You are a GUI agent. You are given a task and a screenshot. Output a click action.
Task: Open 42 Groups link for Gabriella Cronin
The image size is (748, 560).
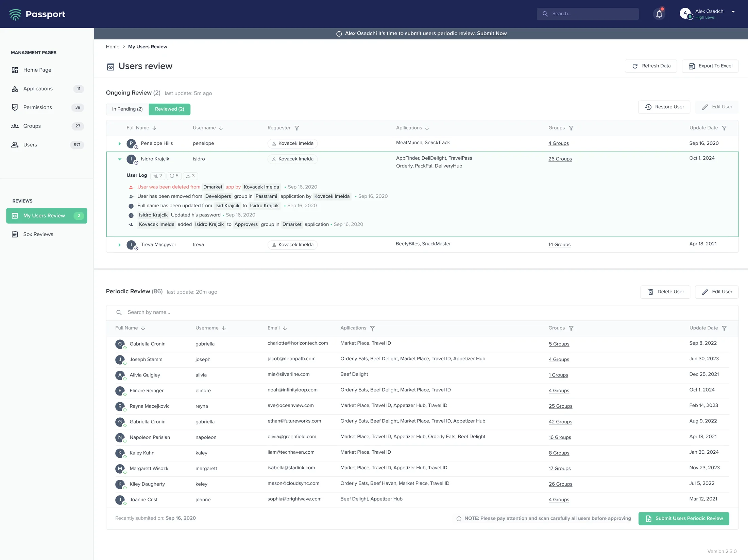coord(560,422)
